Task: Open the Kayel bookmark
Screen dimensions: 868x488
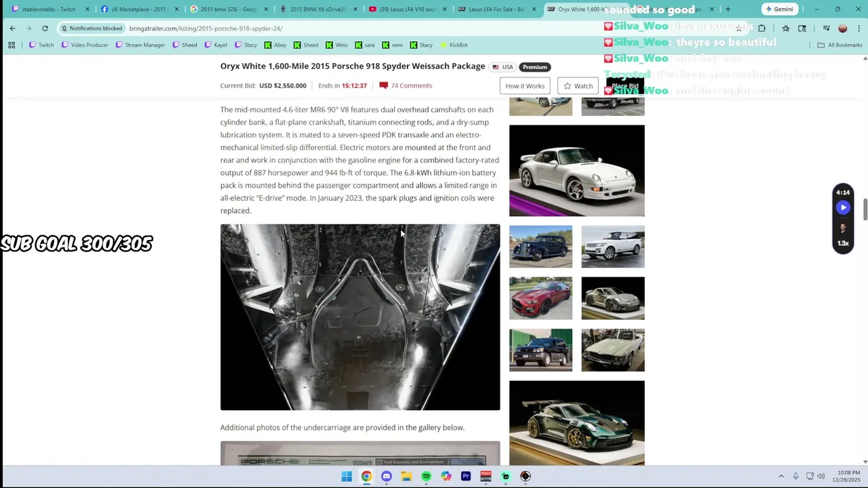Action: 216,45
